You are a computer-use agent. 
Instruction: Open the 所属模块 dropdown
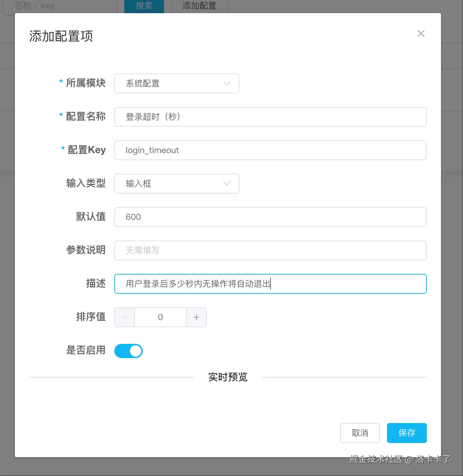(x=176, y=83)
